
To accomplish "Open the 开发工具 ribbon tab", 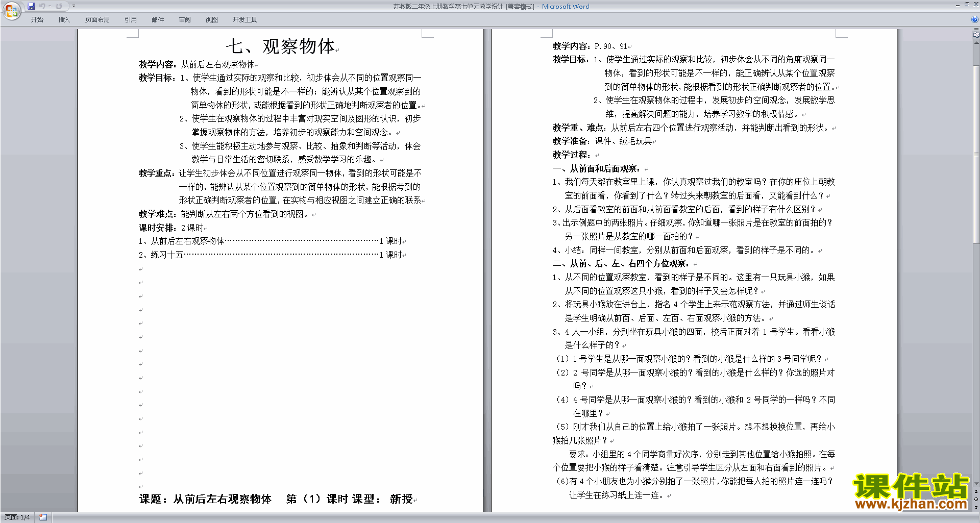I will pos(245,20).
